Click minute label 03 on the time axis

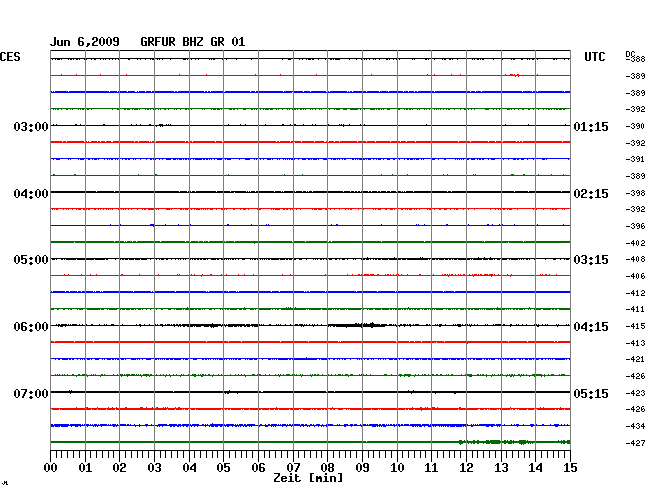154,468
